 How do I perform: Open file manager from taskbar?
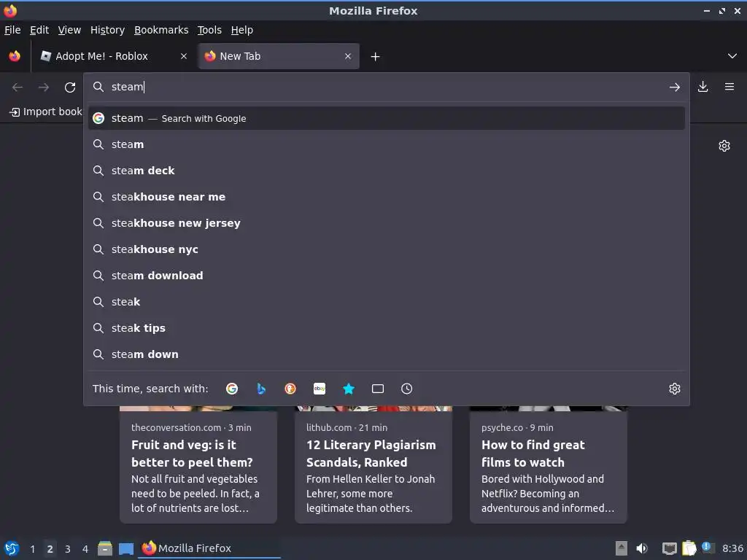pyautogui.click(x=105, y=548)
